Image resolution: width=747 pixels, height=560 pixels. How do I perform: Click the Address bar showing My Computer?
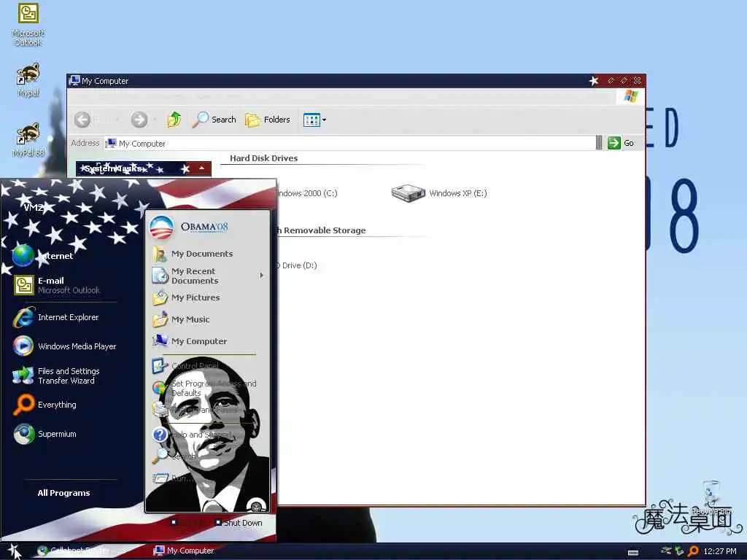(x=350, y=144)
